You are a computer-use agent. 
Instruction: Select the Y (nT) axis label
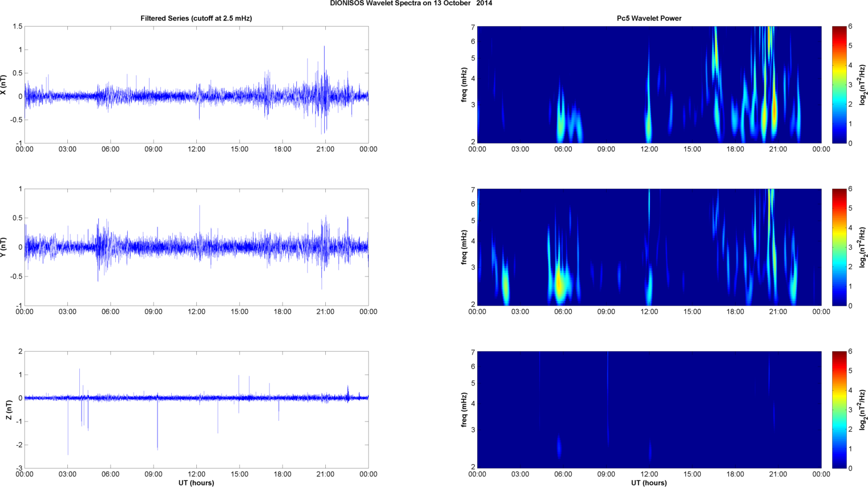tap(4, 247)
